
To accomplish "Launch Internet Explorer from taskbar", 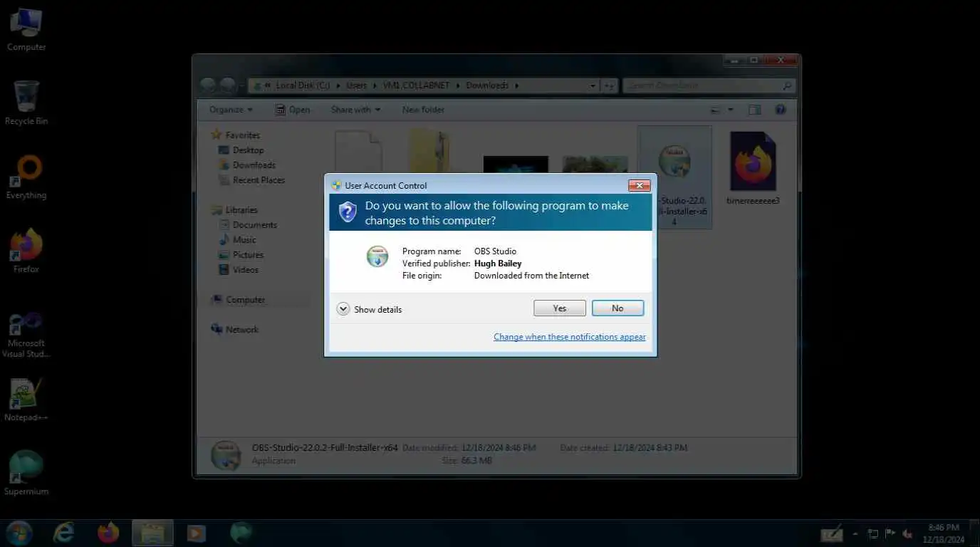I will [64, 533].
